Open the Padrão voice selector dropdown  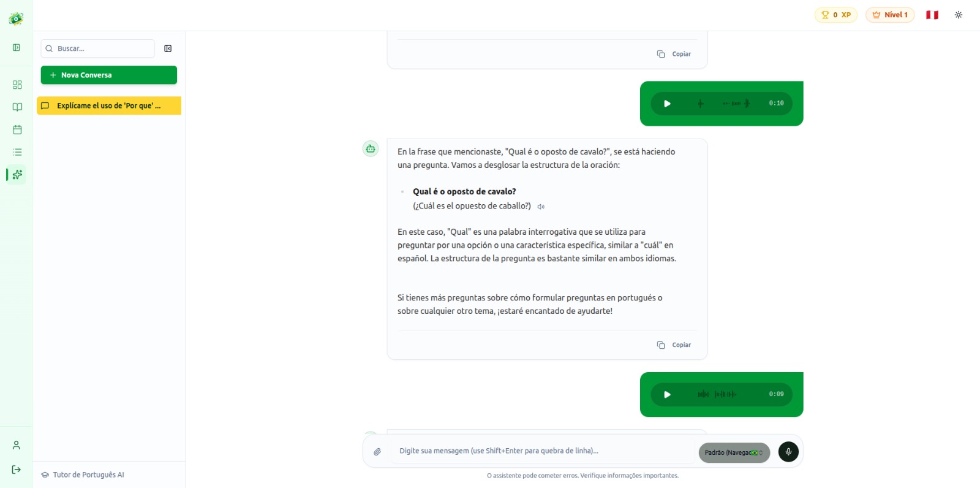pyautogui.click(x=734, y=452)
